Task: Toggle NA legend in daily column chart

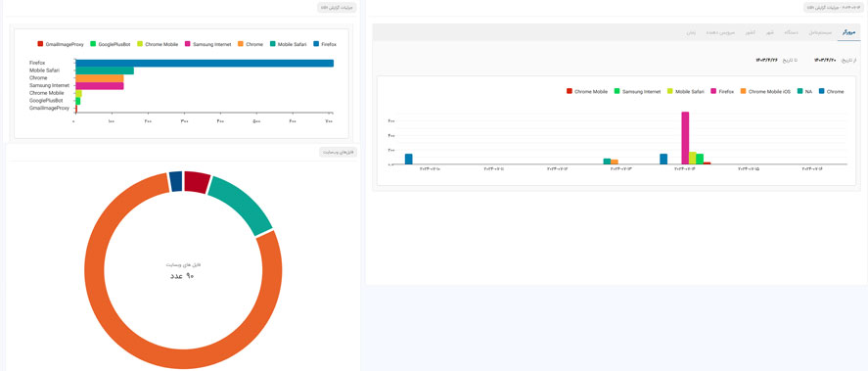Action: click(804, 91)
